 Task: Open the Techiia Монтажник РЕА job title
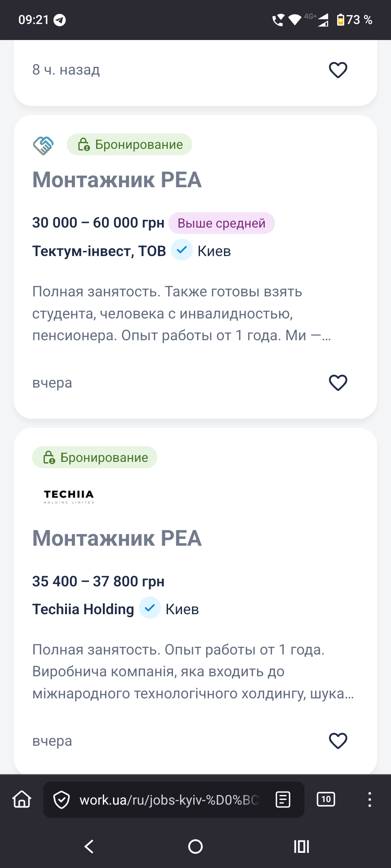[x=117, y=538]
